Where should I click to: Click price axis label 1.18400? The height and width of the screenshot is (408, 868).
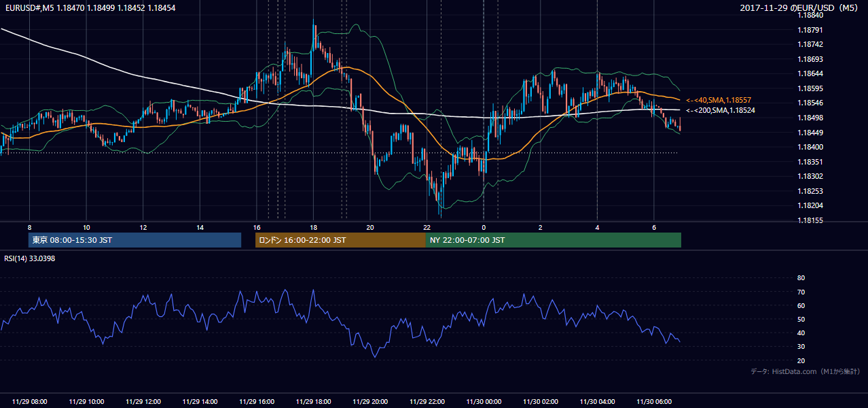click(810, 147)
